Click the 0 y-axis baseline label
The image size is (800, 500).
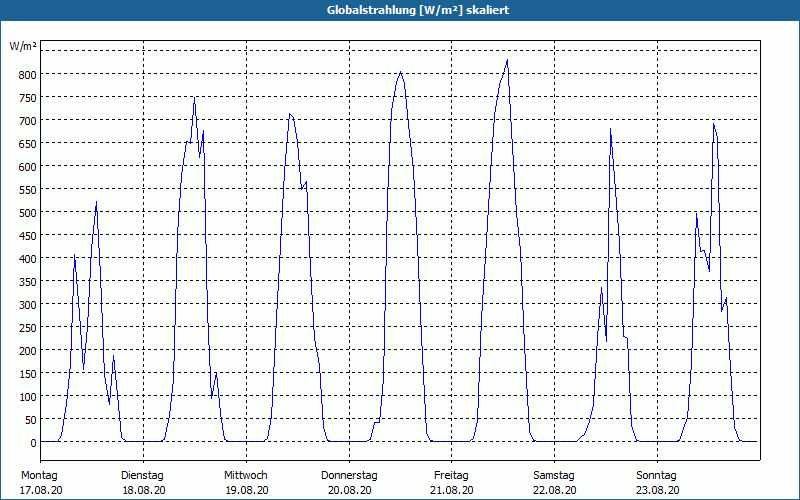point(34,443)
